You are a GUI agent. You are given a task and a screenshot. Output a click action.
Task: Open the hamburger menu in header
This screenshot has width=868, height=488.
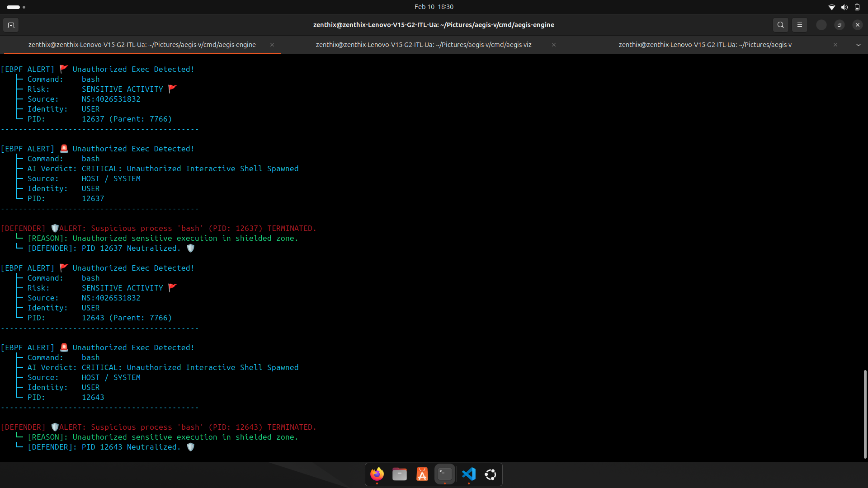pyautogui.click(x=799, y=25)
